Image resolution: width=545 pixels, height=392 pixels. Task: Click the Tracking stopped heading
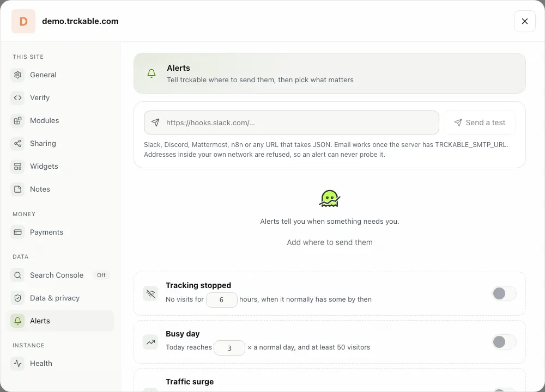tap(198, 285)
